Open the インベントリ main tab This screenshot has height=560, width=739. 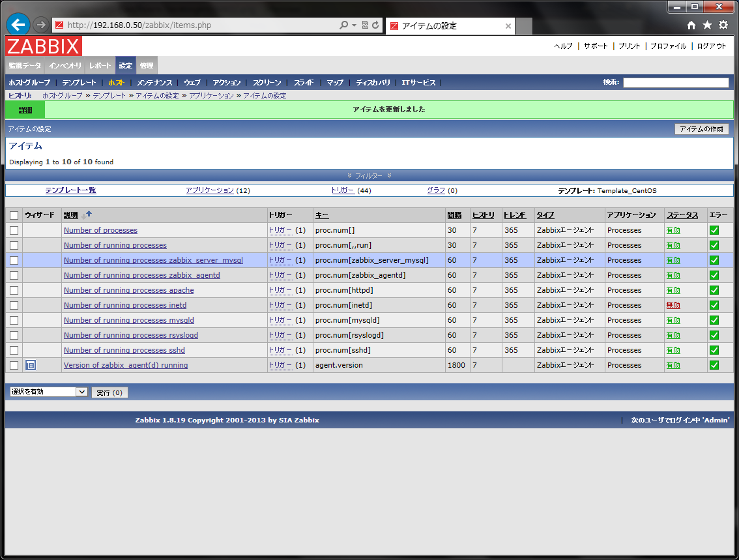65,66
